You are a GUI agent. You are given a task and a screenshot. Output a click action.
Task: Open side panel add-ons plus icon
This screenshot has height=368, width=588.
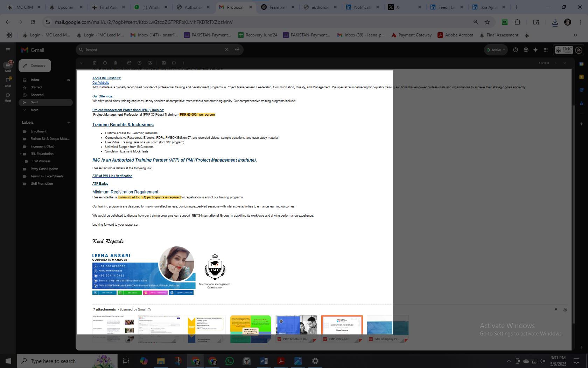pyautogui.click(x=581, y=124)
